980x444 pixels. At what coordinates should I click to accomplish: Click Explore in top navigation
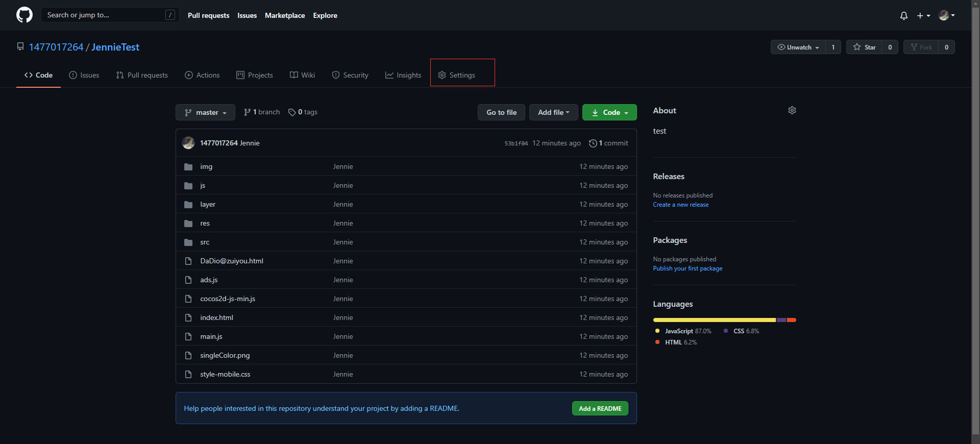tap(325, 15)
